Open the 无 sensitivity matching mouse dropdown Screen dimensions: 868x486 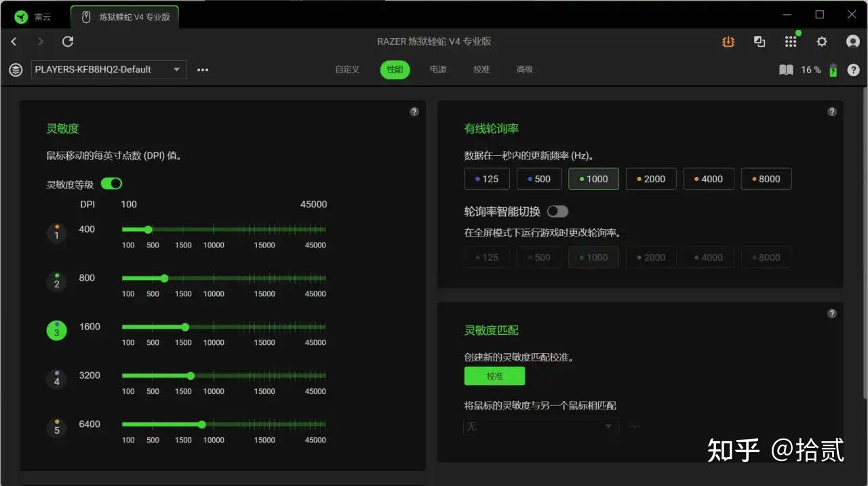(x=540, y=426)
